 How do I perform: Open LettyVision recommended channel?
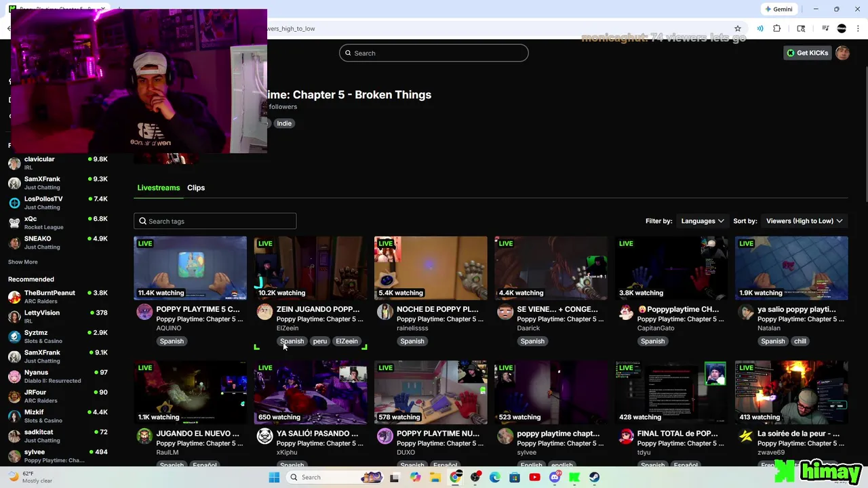point(58,317)
